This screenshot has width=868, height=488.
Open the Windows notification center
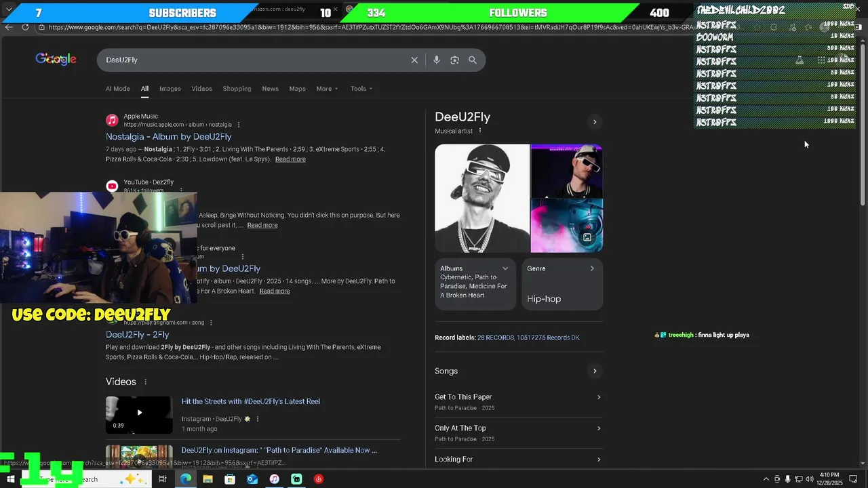pos(853,479)
